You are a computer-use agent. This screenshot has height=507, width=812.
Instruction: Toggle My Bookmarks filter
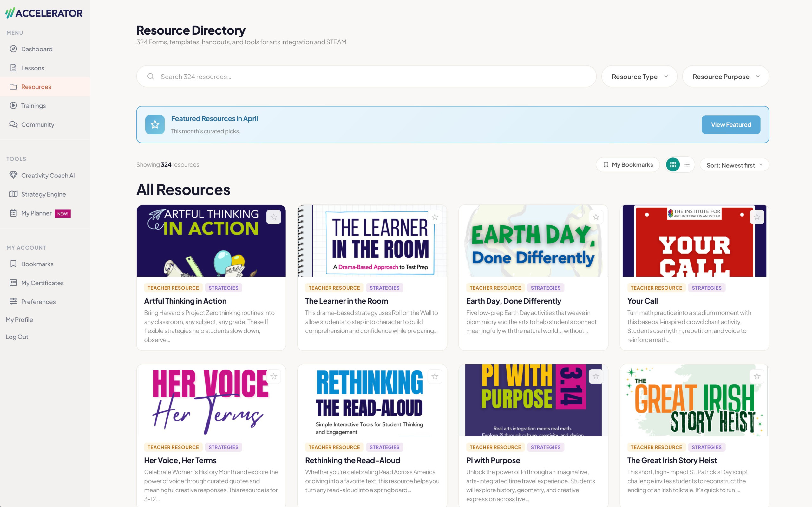click(x=628, y=165)
